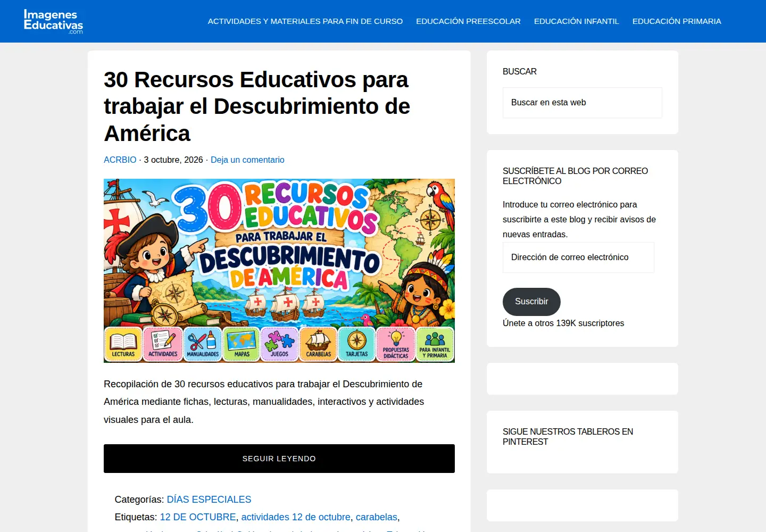Click the '3 octubre, 2026' publication date

click(x=173, y=160)
